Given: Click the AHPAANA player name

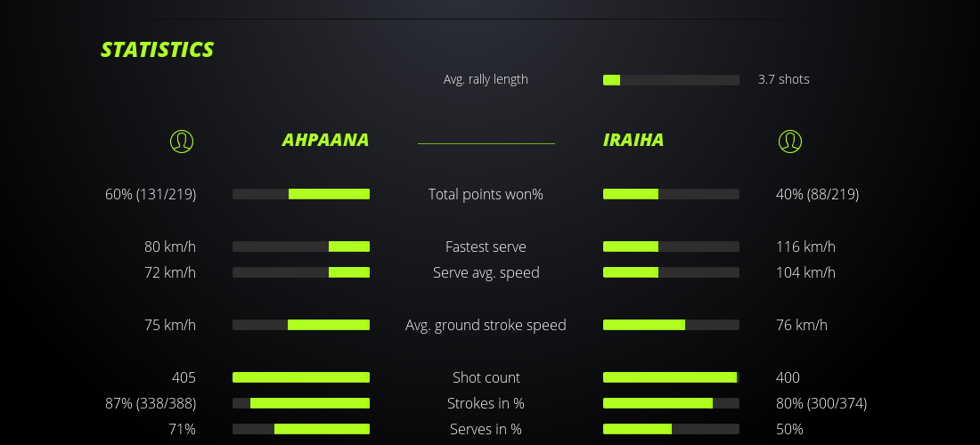Looking at the screenshot, I should point(325,140).
